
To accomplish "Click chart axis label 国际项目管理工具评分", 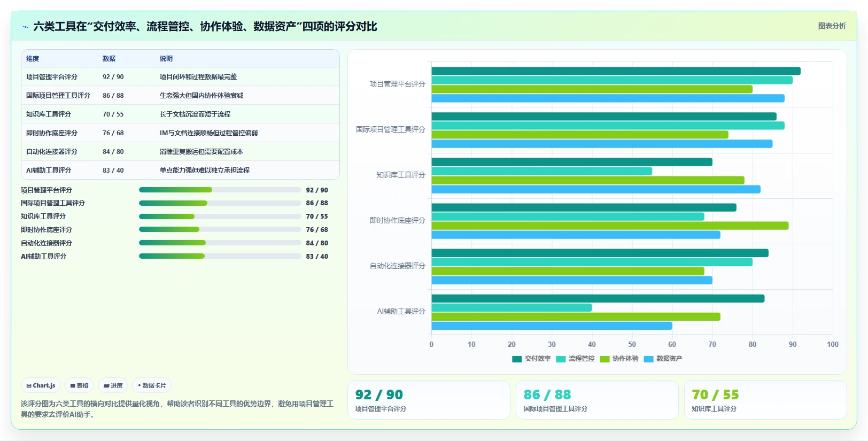I will point(391,130).
